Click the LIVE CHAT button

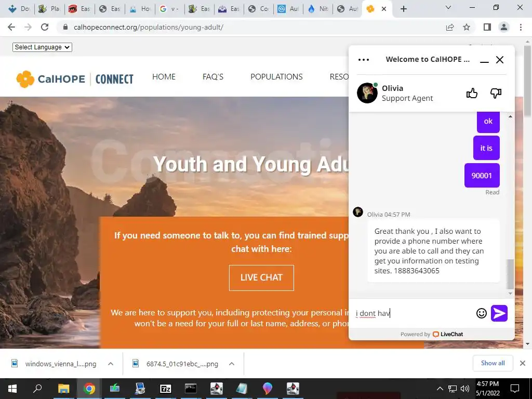point(261,277)
